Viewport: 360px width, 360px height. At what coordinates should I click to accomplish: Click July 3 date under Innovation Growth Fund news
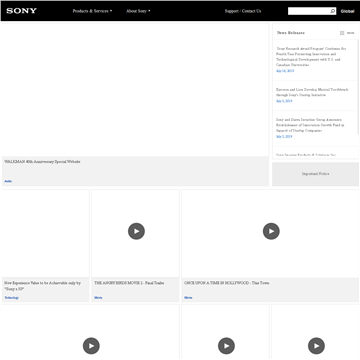coord(284,137)
